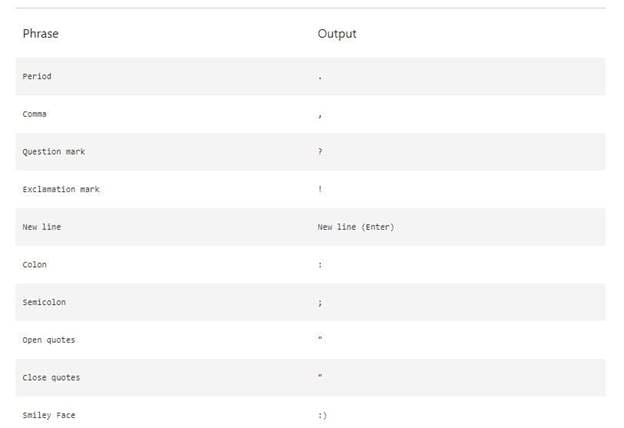
Task: Select the Period phrase cell
Action: [37, 77]
